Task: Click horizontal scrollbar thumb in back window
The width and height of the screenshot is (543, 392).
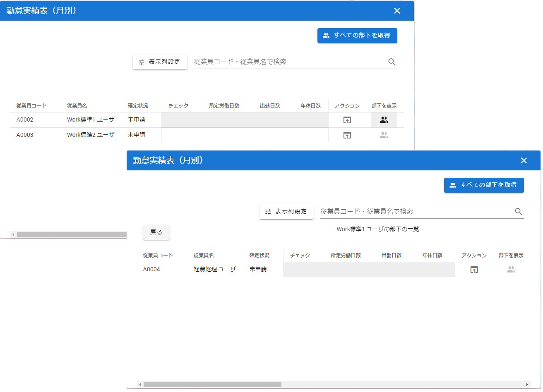Action: (72, 235)
